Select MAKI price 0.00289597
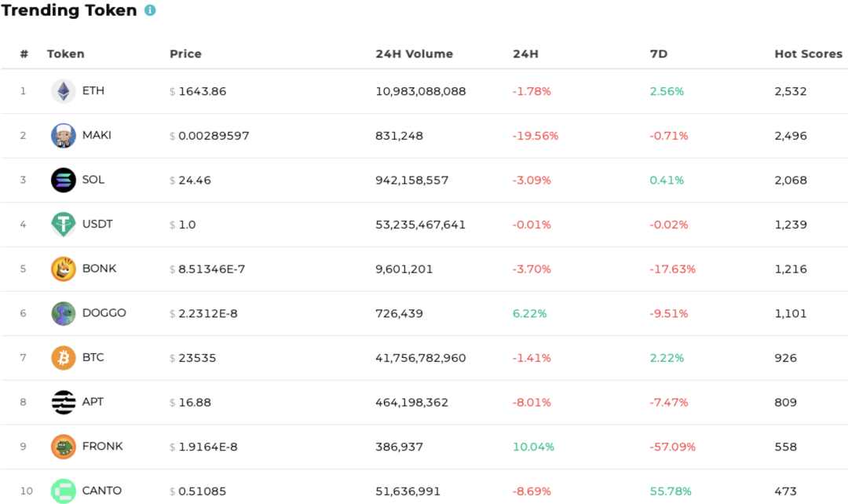 pos(214,136)
